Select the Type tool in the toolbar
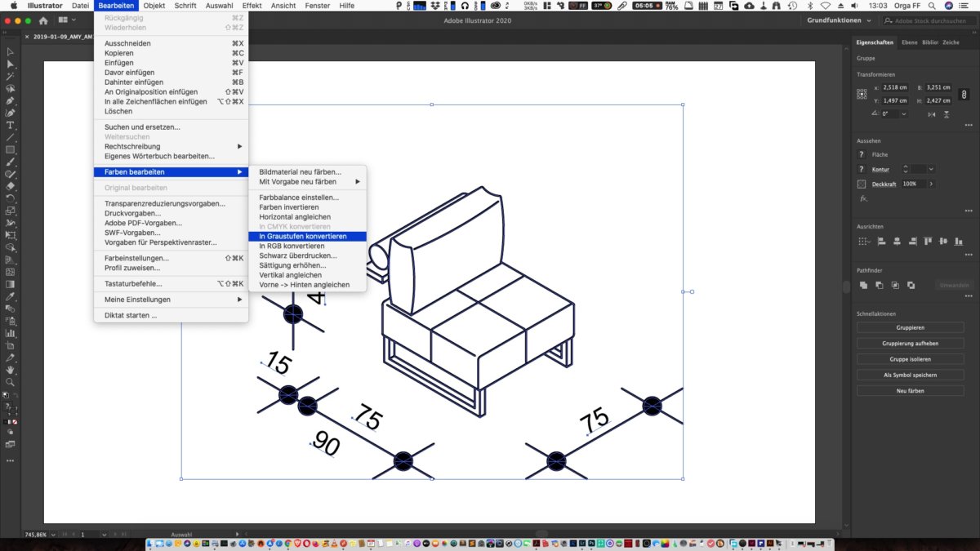Screen dimensions: 980x551 pos(11,125)
